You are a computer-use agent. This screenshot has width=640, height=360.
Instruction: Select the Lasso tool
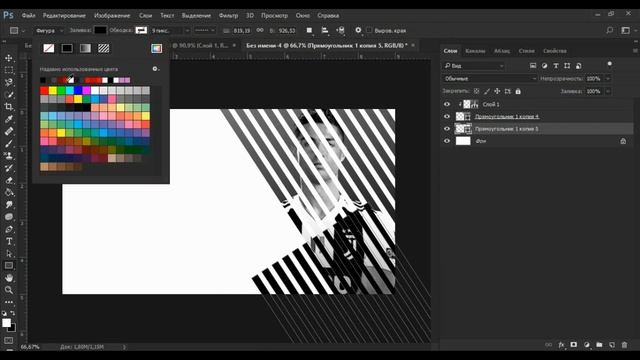pyautogui.click(x=9, y=82)
